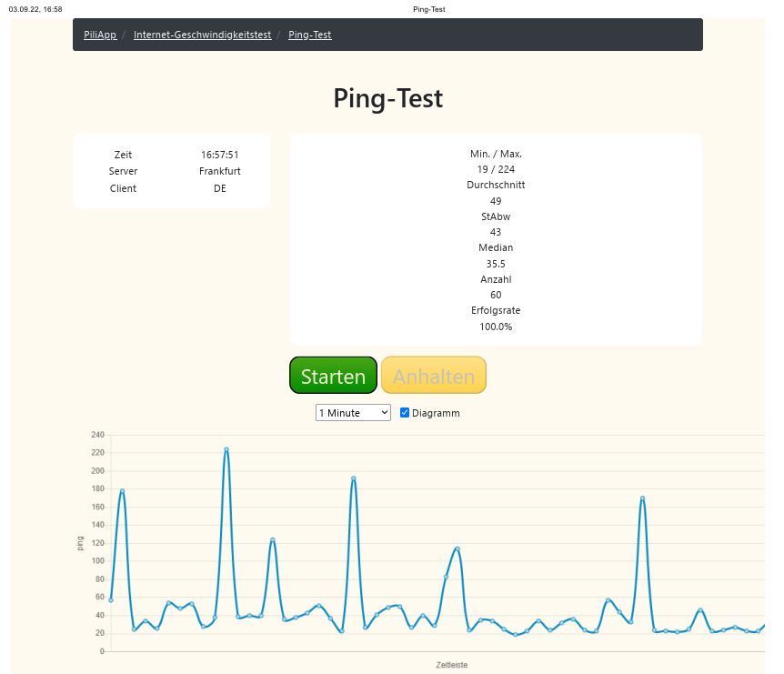Image resolution: width=784 pixels, height=674 pixels.
Task: Click the Median value 35.5
Action: tap(496, 264)
